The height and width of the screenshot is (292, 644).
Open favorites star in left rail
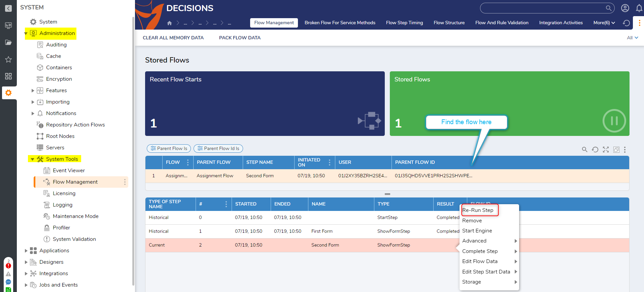pyautogui.click(x=8, y=60)
